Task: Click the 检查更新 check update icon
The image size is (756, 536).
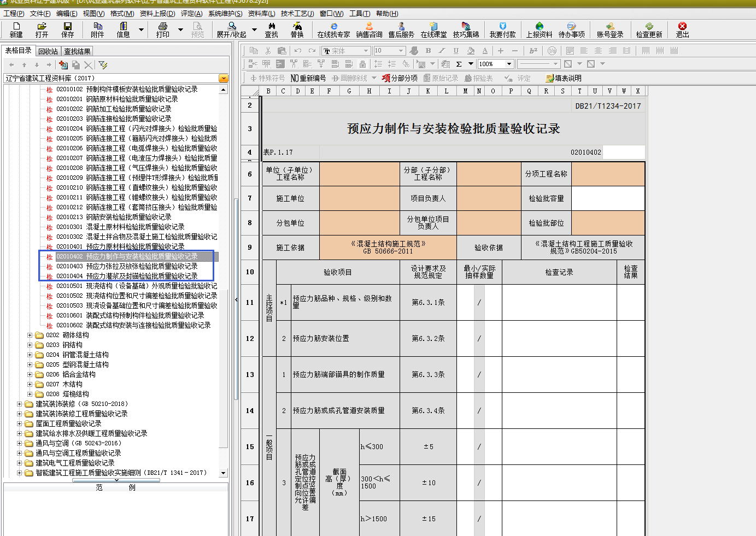Action: pos(649,30)
